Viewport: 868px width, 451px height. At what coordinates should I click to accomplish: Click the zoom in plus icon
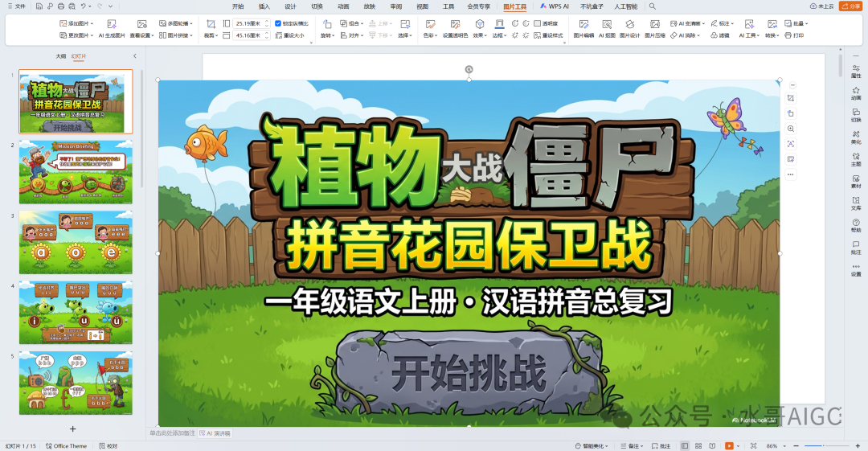(x=858, y=446)
